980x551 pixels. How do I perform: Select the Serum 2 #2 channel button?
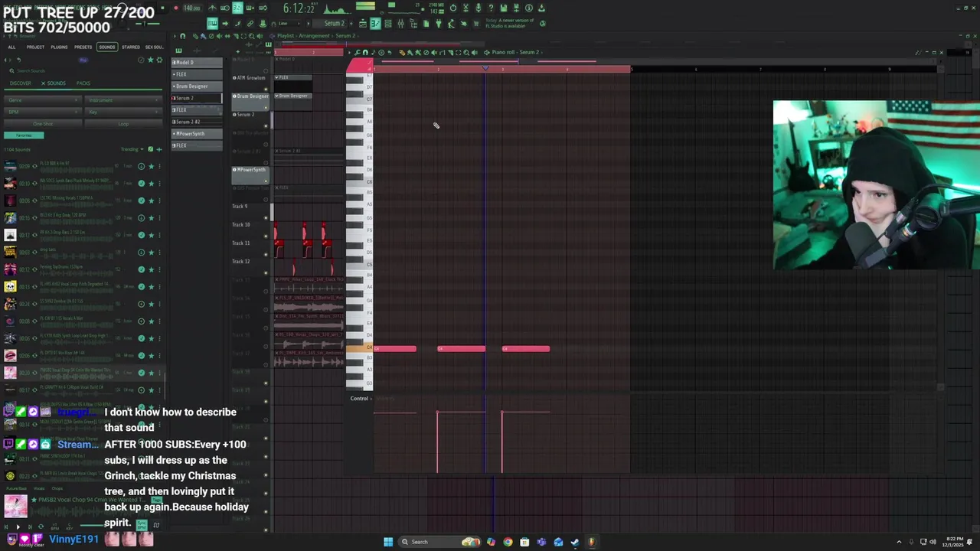[198, 122]
